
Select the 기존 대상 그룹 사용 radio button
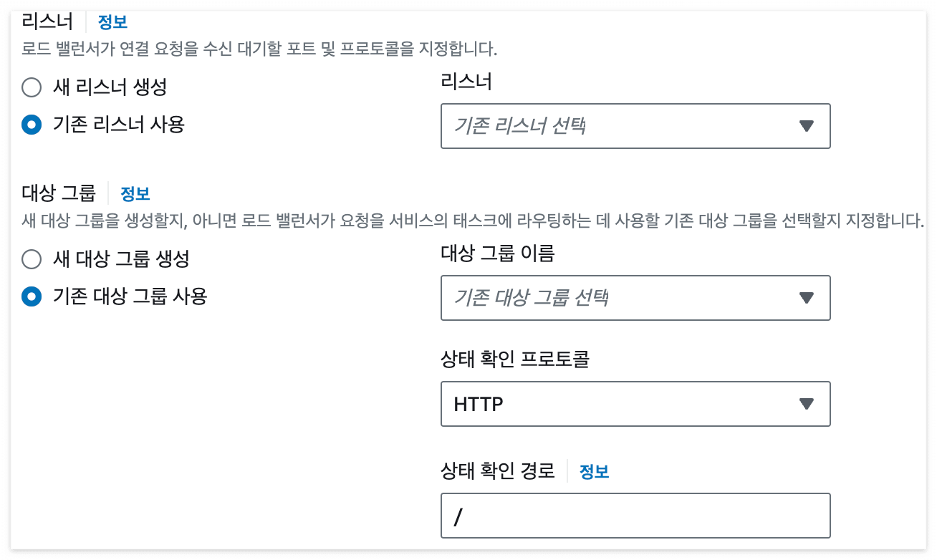point(31,296)
